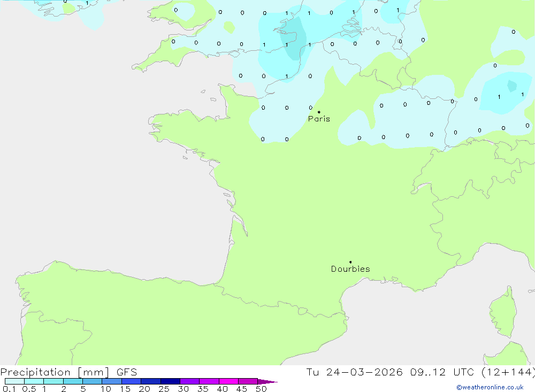Pick the 1–2 mm legend swatch
This screenshot has height=392, width=535.
coord(53,381)
